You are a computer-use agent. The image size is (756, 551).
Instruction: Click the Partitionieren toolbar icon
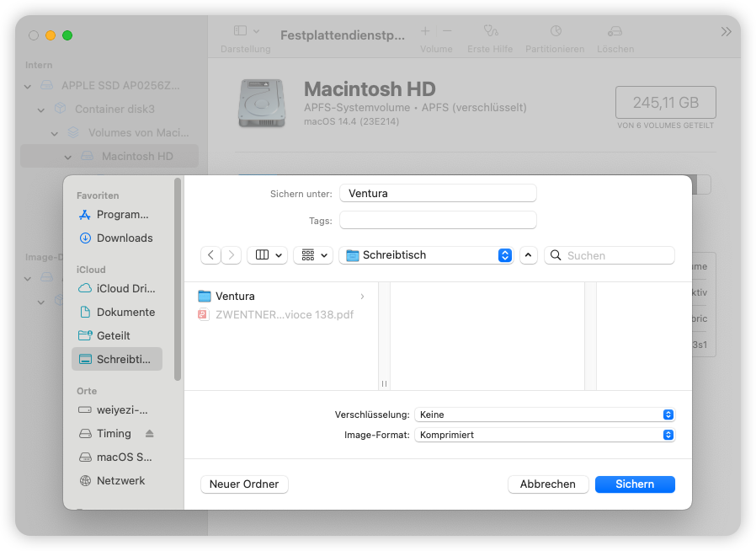coord(556,31)
